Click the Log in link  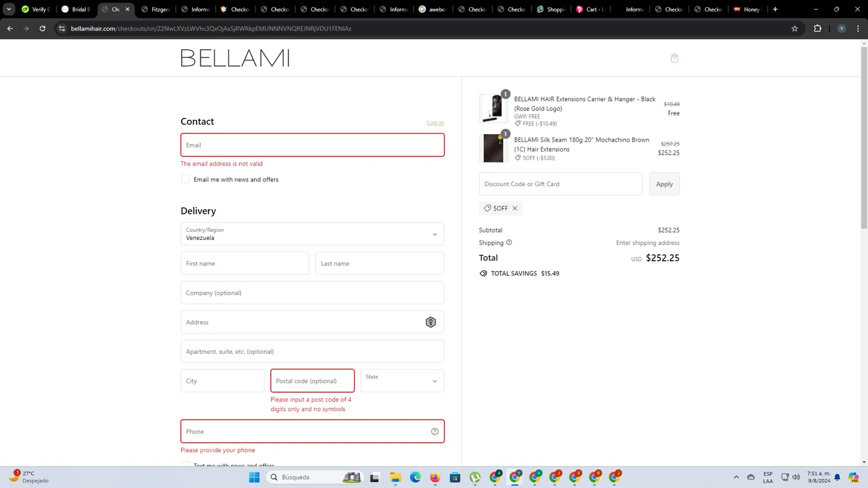click(x=435, y=123)
